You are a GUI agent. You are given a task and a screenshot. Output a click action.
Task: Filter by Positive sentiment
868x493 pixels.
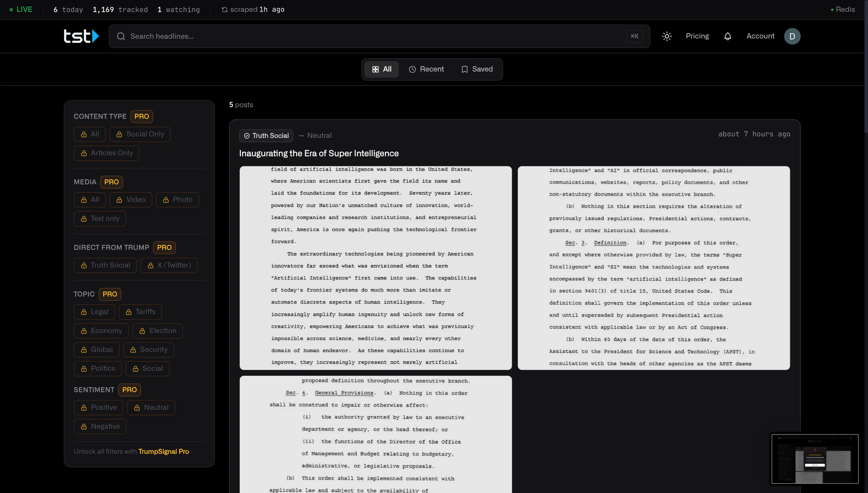(x=99, y=408)
